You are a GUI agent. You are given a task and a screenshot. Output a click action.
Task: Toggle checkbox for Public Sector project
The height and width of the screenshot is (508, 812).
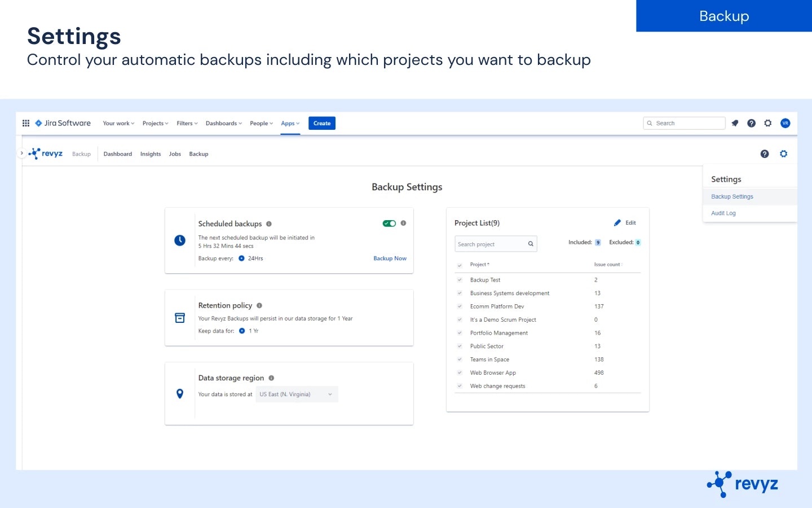pyautogui.click(x=460, y=347)
